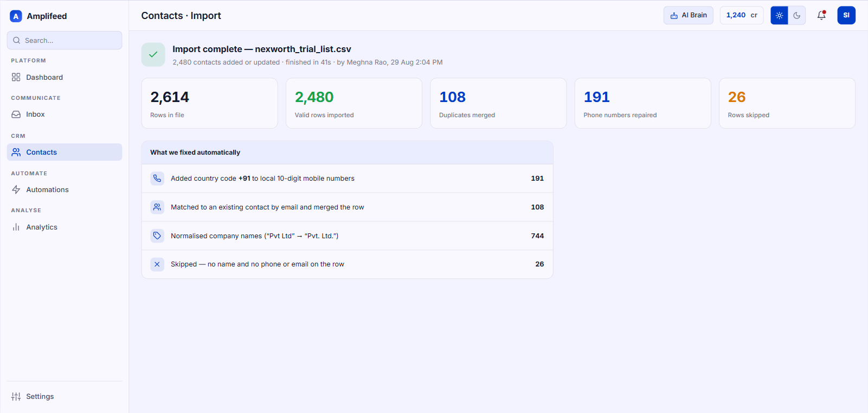Image resolution: width=868 pixels, height=413 pixels.
Task: Click the Settings sliders icon
Action: pyautogui.click(x=16, y=397)
